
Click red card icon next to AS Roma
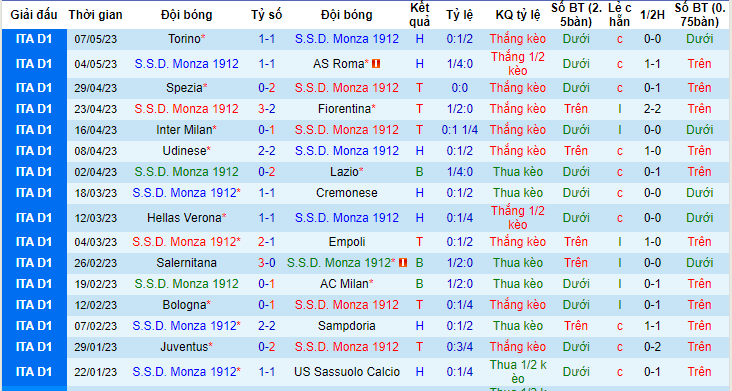(376, 63)
